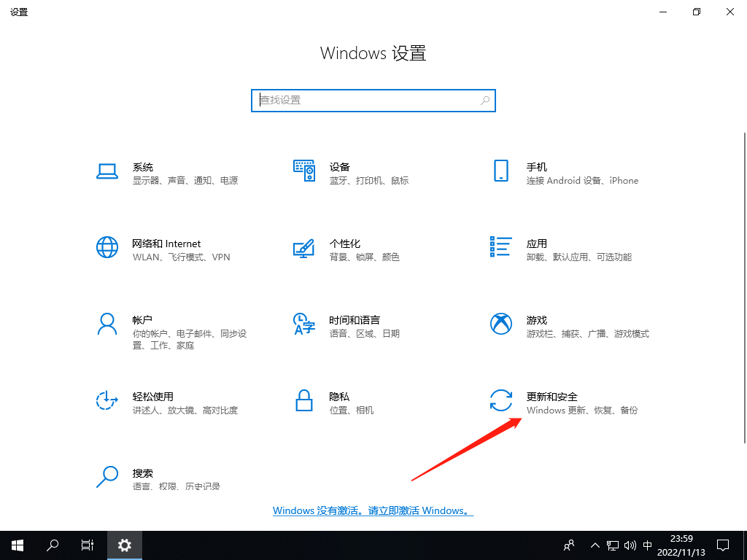Open the taskbar clock showing 23:59
This screenshot has height=560, width=747.
pyautogui.click(x=681, y=545)
